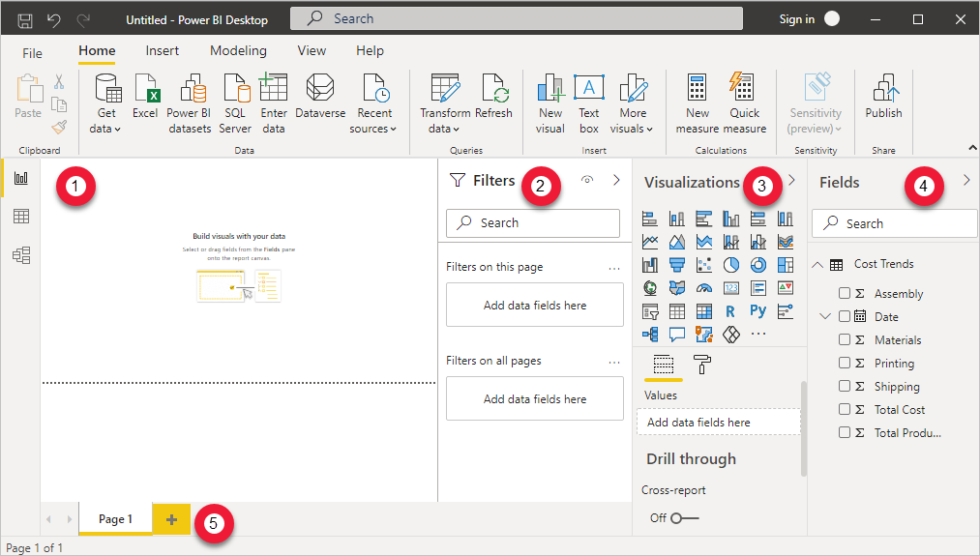The height and width of the screenshot is (556, 980).
Task: Select the Pie chart visual
Action: [x=731, y=265]
